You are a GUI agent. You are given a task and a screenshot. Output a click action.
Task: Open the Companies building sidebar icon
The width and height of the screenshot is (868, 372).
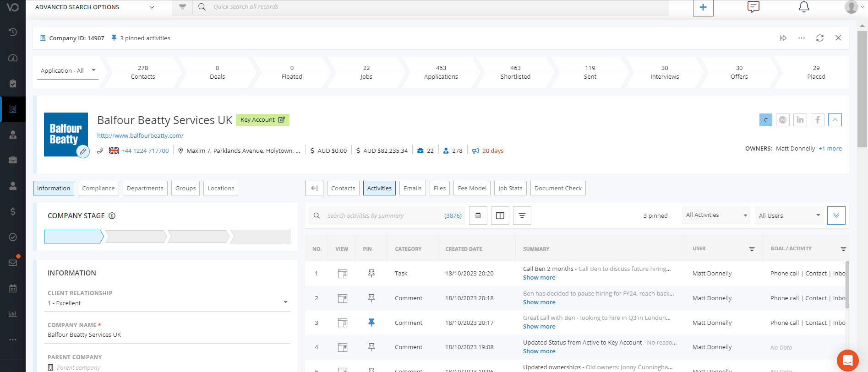(x=13, y=109)
